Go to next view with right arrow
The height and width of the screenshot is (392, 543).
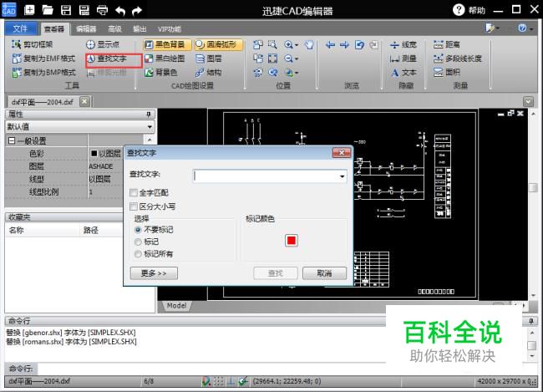point(344,44)
